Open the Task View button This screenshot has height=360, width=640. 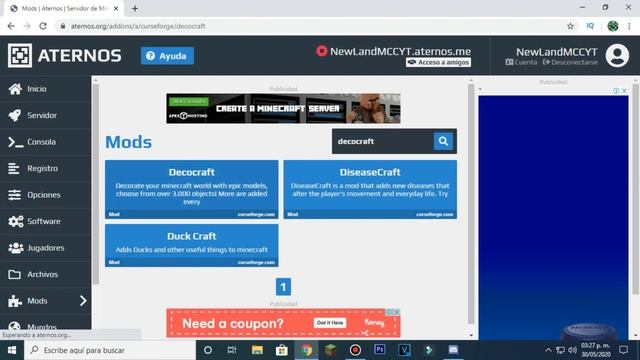pos(232,350)
